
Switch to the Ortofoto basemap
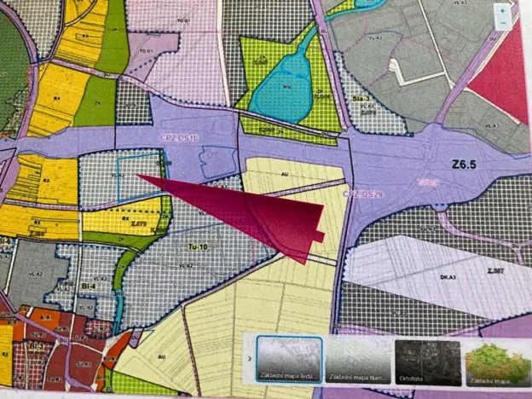[426, 359]
